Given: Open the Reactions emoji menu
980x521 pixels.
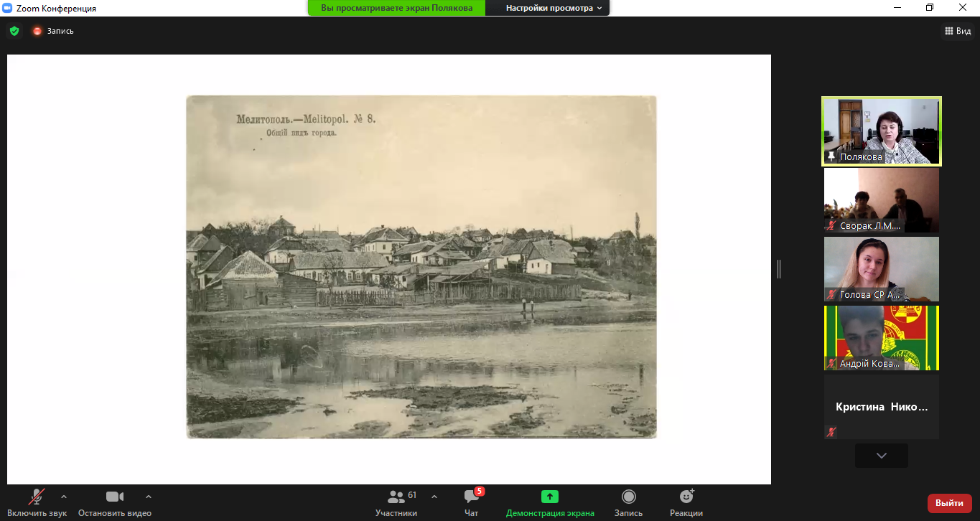Looking at the screenshot, I should (x=686, y=502).
